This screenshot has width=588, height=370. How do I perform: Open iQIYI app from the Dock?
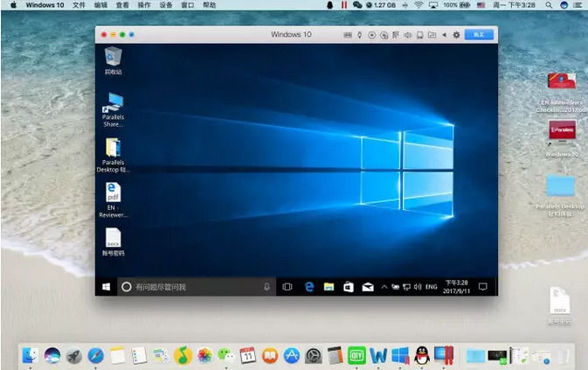356,355
